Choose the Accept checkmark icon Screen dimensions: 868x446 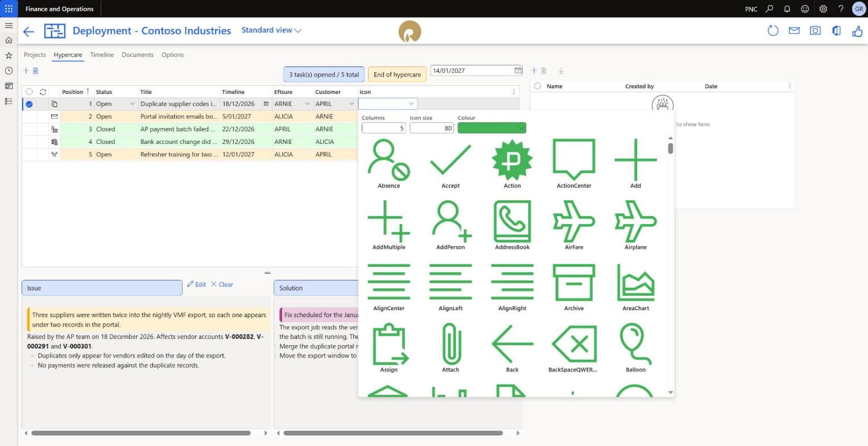tap(450, 164)
